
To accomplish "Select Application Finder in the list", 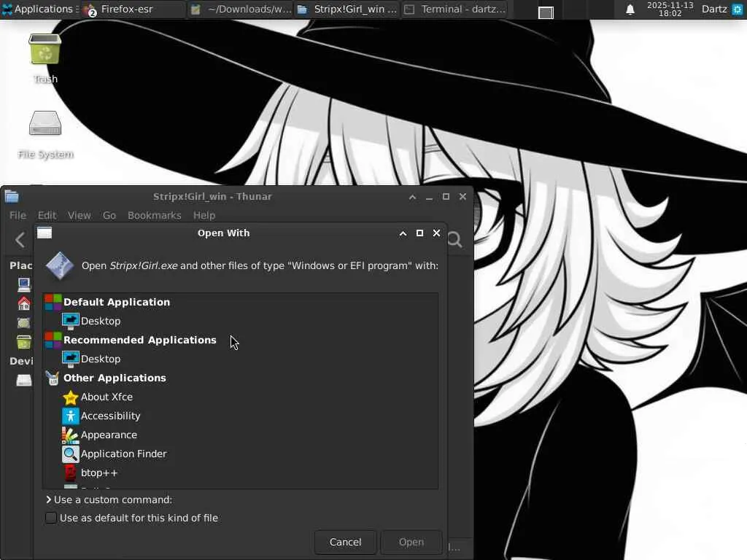I will pos(241,454).
